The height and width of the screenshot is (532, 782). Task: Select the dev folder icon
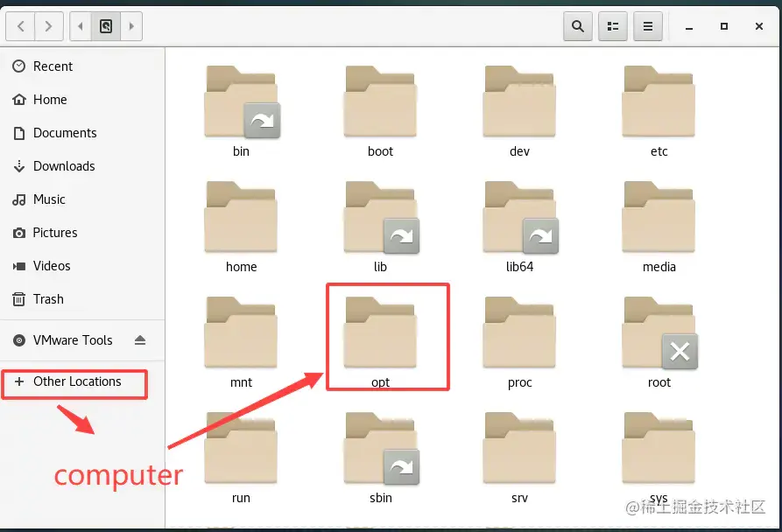tap(519, 101)
